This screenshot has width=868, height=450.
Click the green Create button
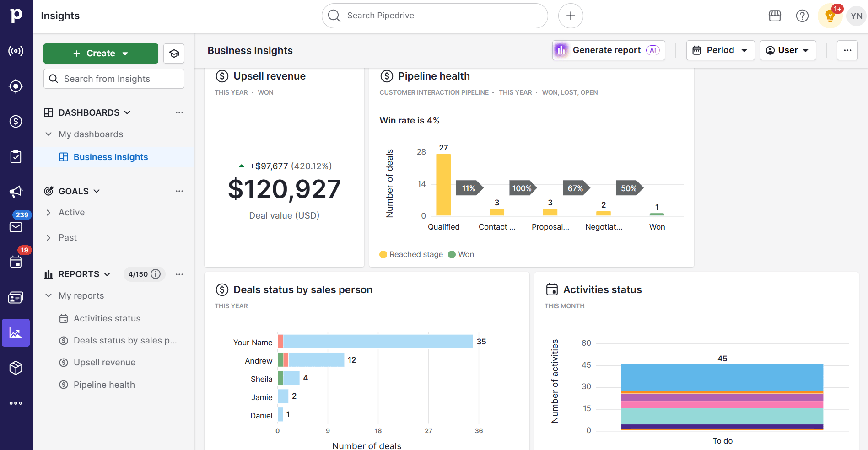coord(101,53)
